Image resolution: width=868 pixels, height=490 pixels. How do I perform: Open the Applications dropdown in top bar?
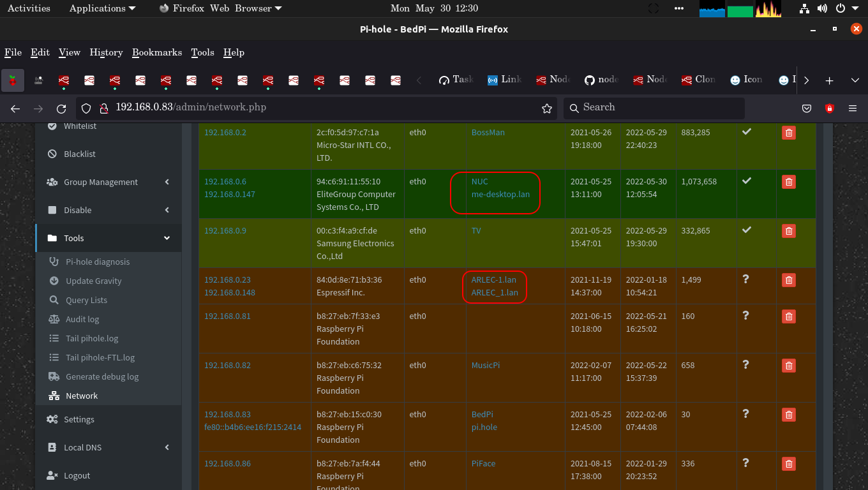click(102, 8)
